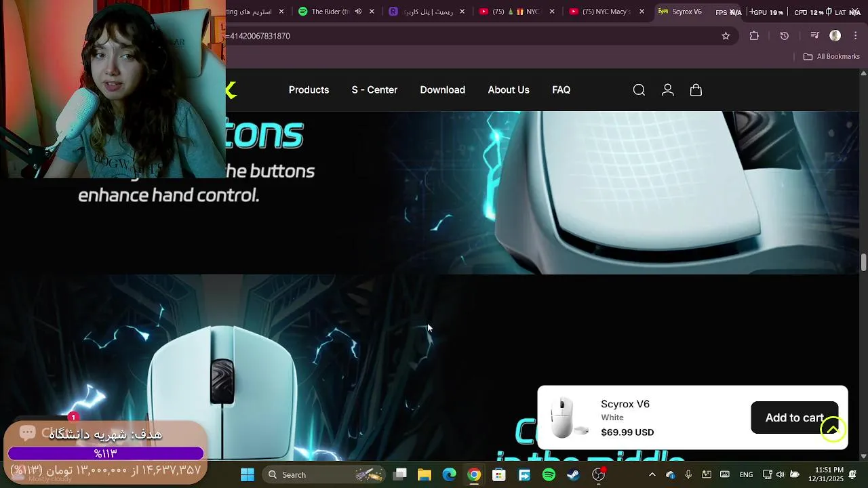The width and height of the screenshot is (868, 488).
Task: Launch File Explorer from the taskbar
Action: (x=425, y=474)
